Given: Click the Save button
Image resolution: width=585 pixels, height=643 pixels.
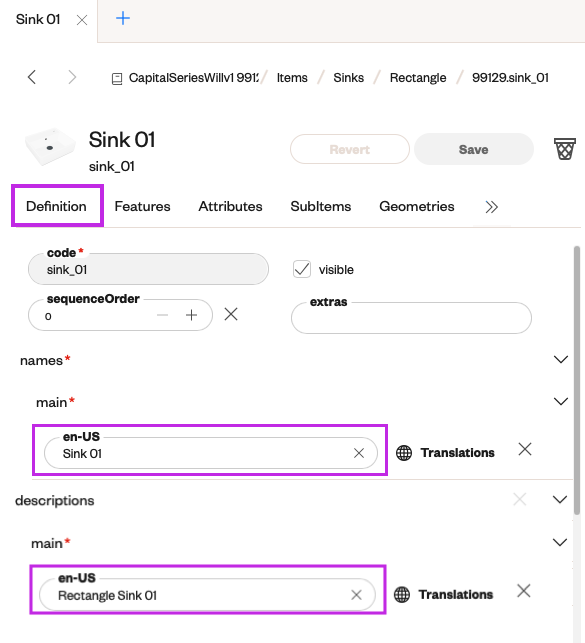Looking at the screenshot, I should (x=473, y=149).
